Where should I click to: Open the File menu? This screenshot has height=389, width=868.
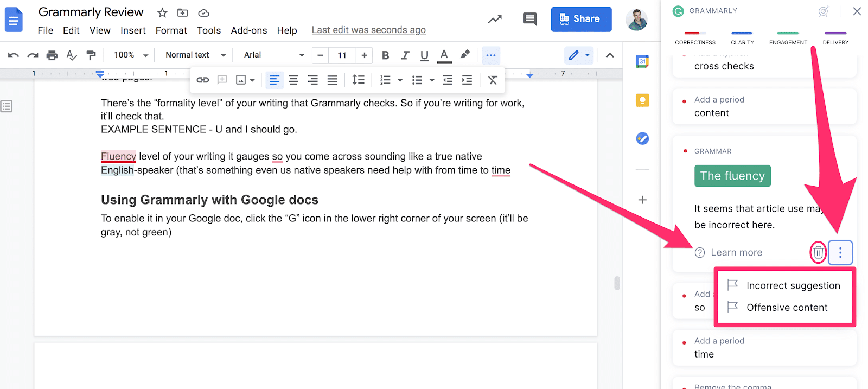[x=46, y=30]
